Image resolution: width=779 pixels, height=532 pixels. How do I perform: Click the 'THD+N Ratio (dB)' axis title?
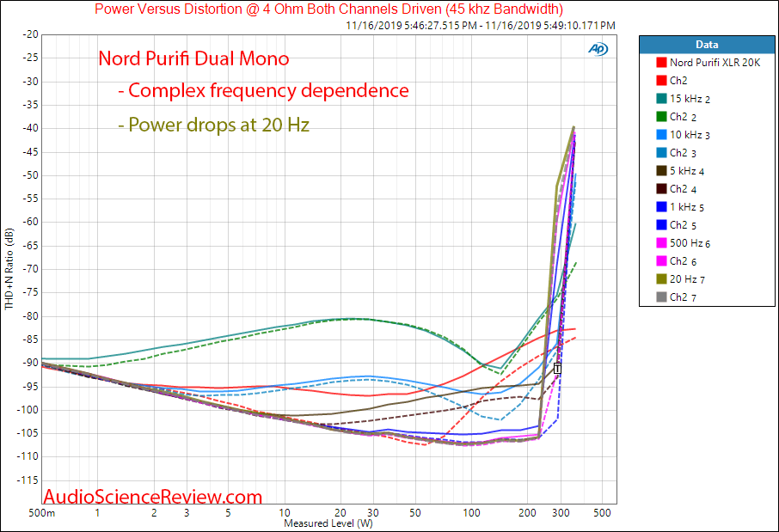(9, 269)
